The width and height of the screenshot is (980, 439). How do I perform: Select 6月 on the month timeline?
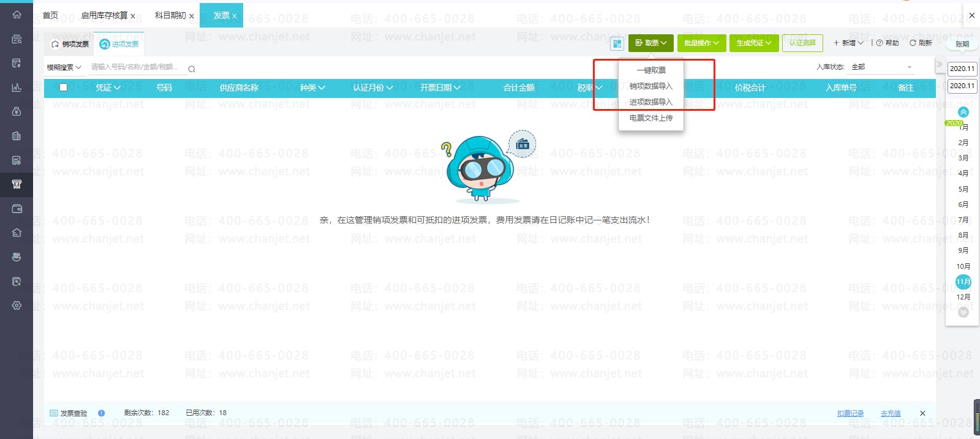point(963,204)
